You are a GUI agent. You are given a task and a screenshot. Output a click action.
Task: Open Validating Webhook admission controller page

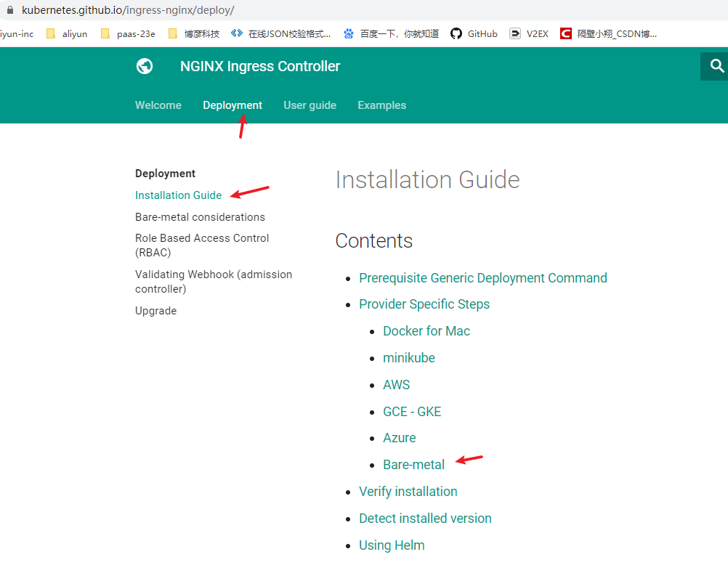[214, 282]
